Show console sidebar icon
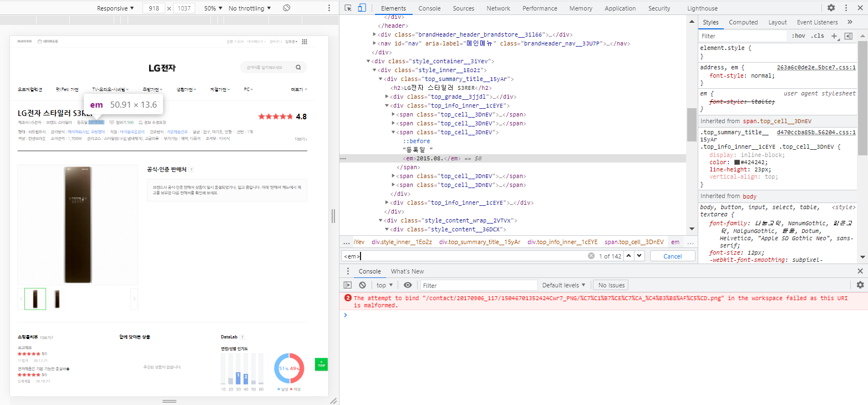 [x=348, y=285]
